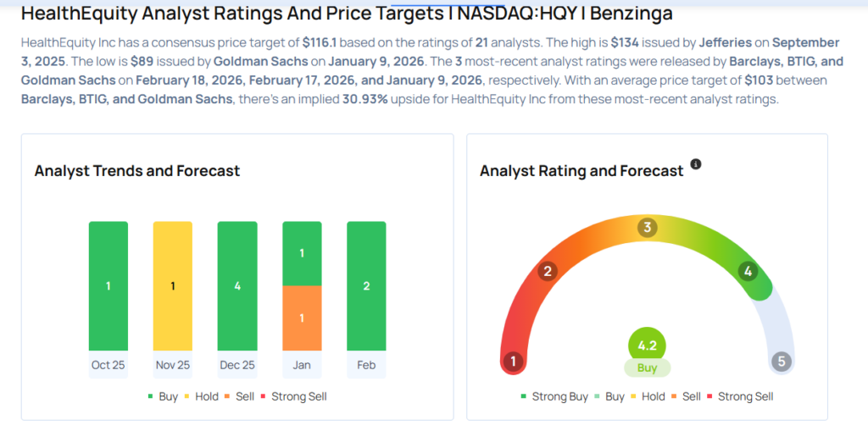The height and width of the screenshot is (431, 868).
Task: Select the green Oct 25 bar
Action: coord(108,286)
